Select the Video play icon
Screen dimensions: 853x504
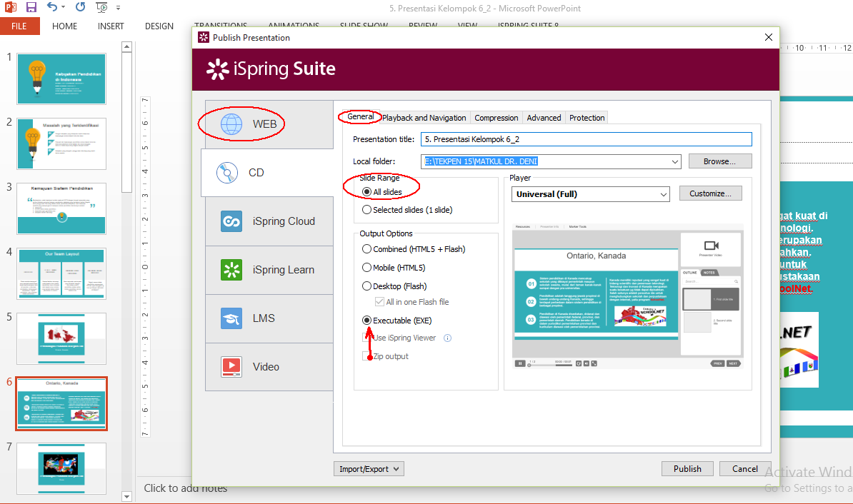(231, 366)
